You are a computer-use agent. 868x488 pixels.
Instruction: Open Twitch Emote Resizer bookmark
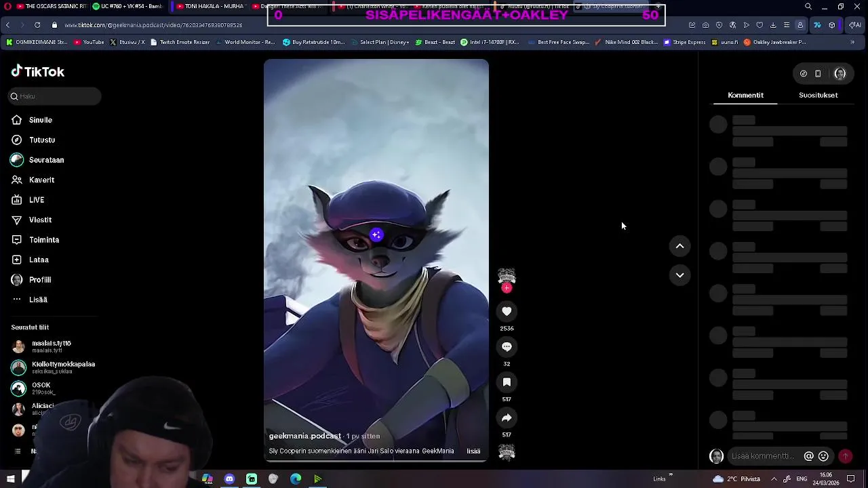coord(180,42)
